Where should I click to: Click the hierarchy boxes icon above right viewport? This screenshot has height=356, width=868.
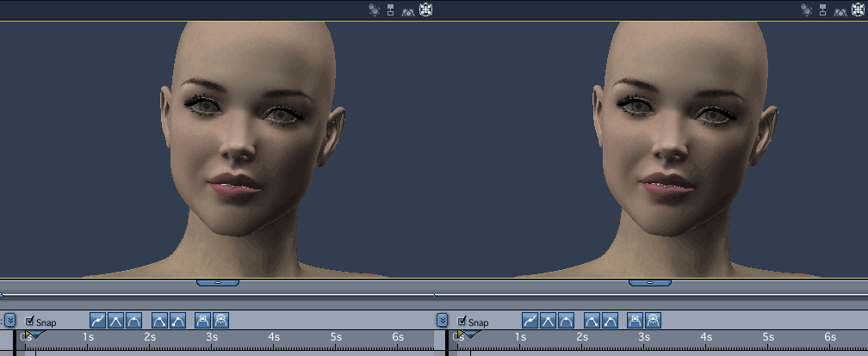click(822, 9)
